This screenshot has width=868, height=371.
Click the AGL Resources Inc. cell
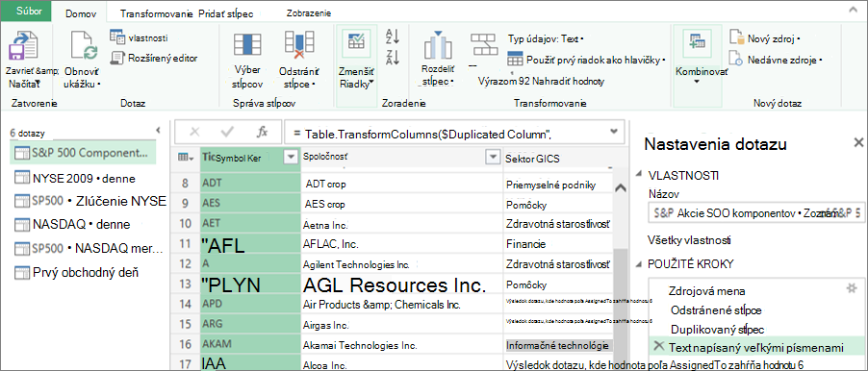[401, 284]
